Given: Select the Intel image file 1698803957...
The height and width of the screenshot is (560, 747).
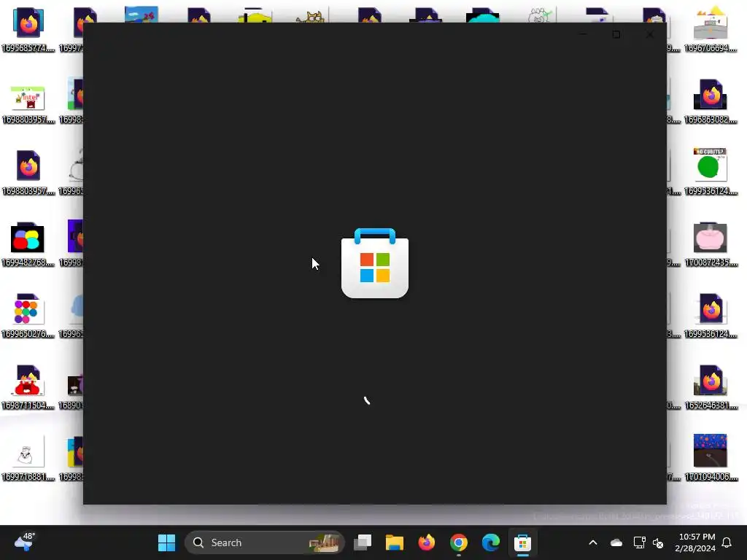Looking at the screenshot, I should (28, 105).
